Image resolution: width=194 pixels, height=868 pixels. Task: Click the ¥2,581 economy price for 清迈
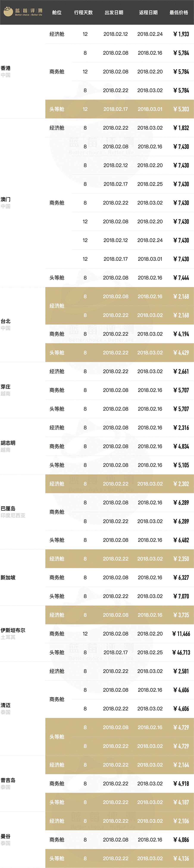181,671
